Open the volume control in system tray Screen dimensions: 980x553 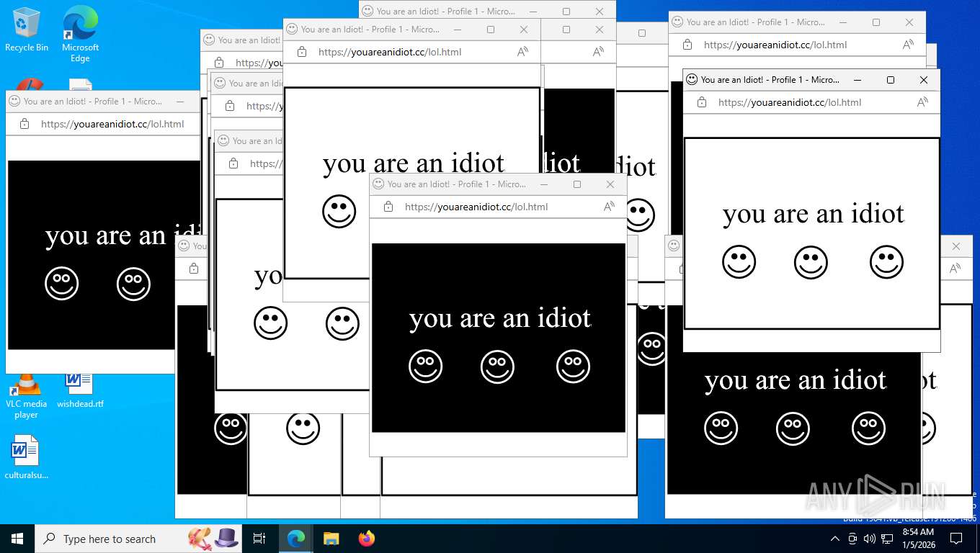click(870, 539)
